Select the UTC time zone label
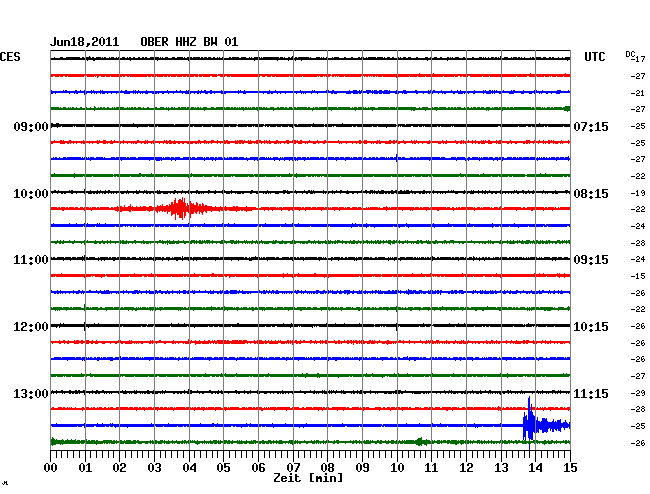This screenshot has width=650, height=494. (594, 57)
